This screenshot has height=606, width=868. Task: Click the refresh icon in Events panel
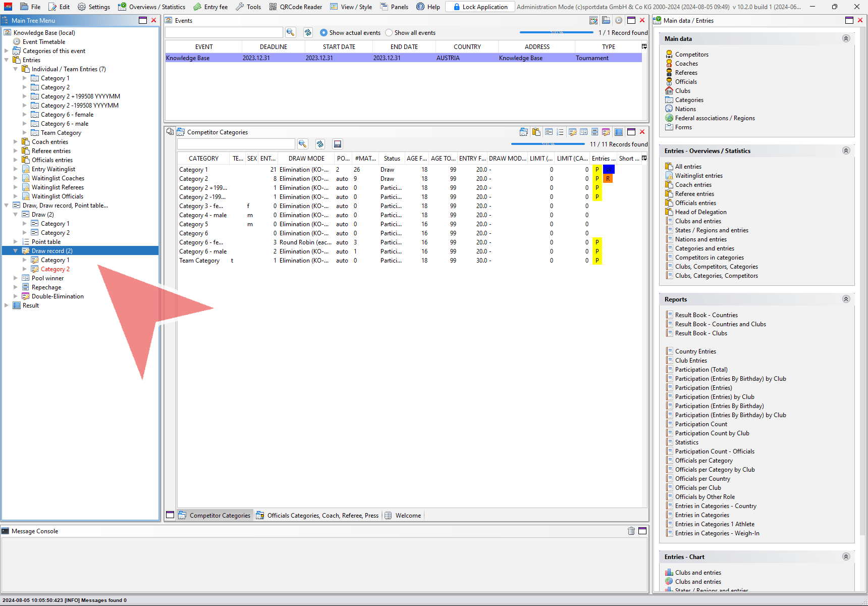[x=308, y=32]
